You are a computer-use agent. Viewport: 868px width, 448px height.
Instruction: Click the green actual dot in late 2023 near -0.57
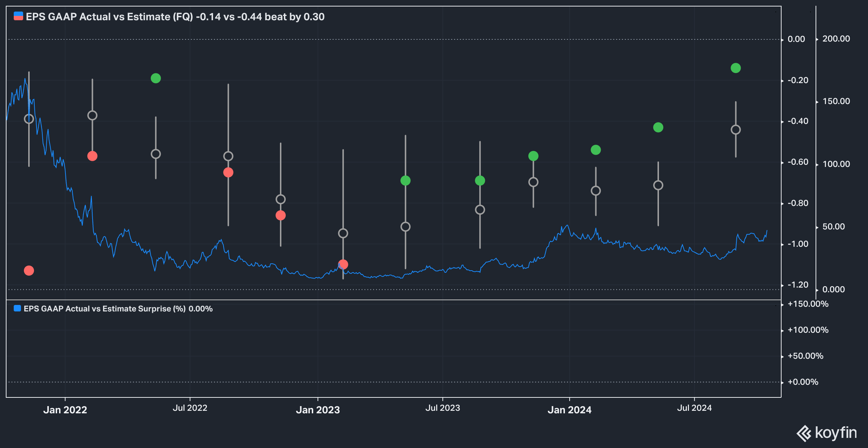pyautogui.click(x=533, y=156)
